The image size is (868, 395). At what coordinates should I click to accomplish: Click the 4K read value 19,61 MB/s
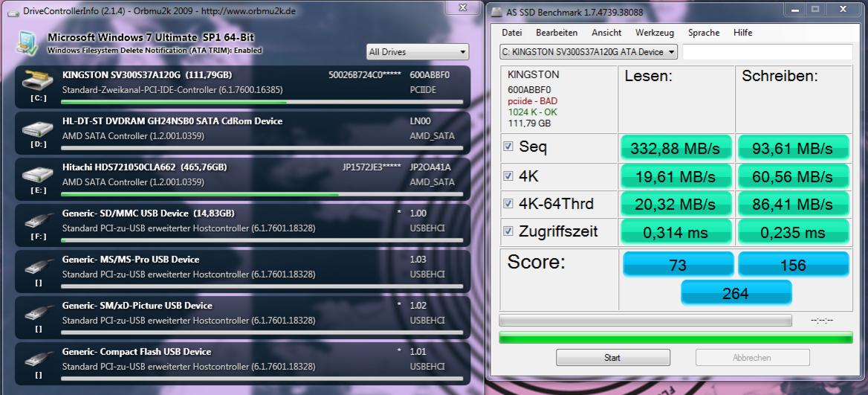[x=676, y=176]
